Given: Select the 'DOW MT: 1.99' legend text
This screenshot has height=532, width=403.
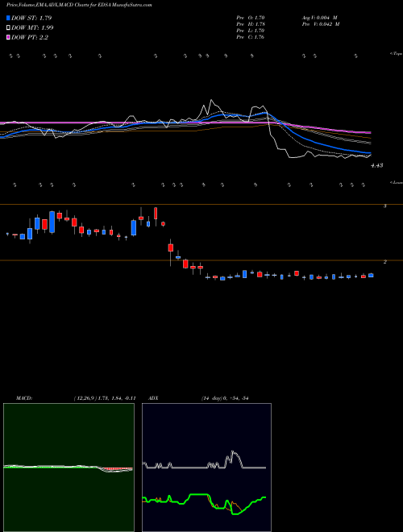Looking at the screenshot, I should (32, 28).
